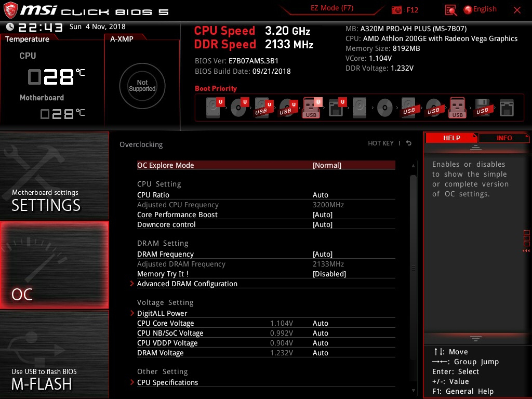Click the Adjusted CPU Frequency 3200MHz value

point(328,205)
